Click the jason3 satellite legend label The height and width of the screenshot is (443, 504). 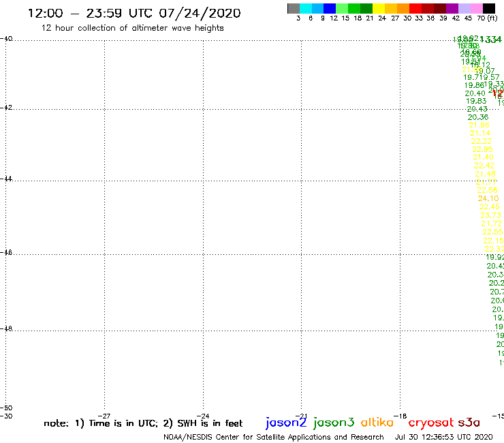(334, 423)
